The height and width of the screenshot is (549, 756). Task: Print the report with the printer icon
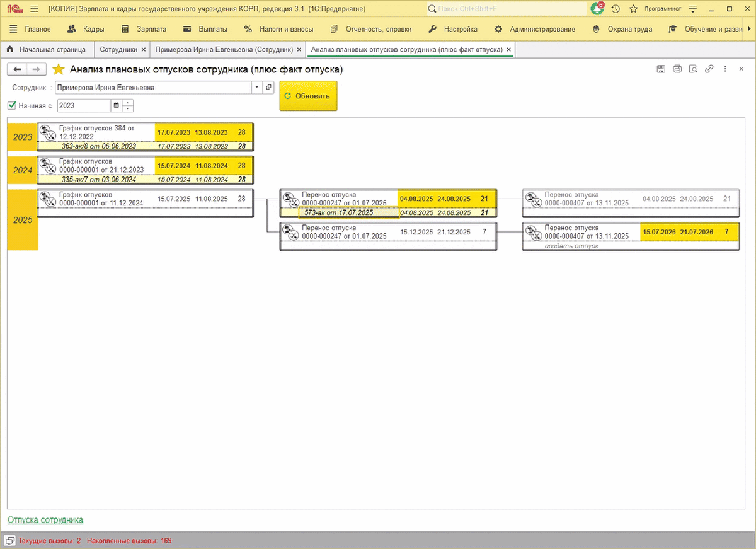click(x=677, y=69)
